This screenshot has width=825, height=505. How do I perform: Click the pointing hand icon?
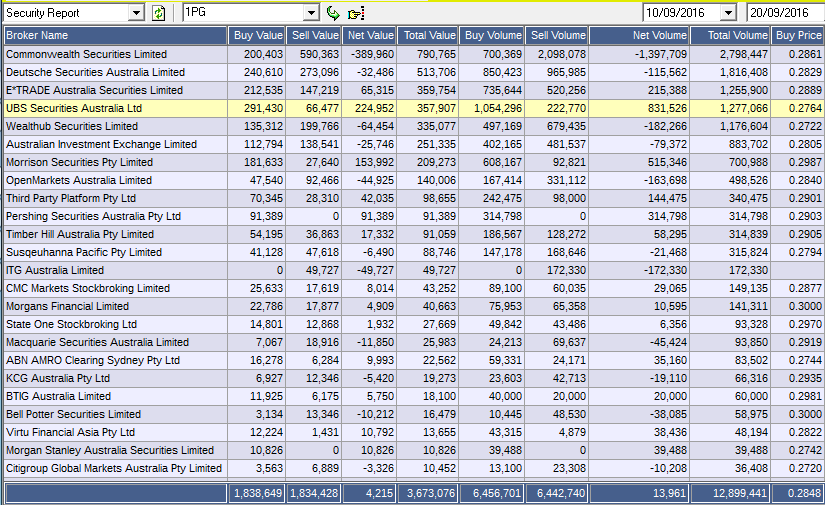pyautogui.click(x=356, y=13)
